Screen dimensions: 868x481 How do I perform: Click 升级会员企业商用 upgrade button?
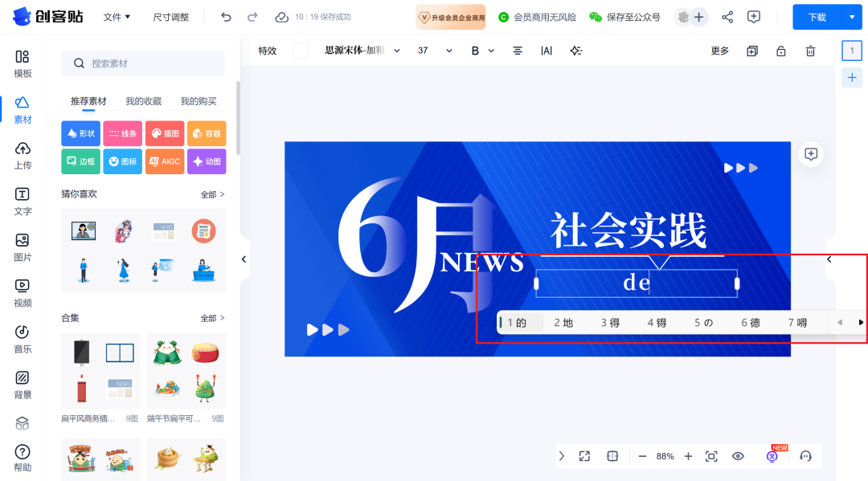click(x=451, y=17)
